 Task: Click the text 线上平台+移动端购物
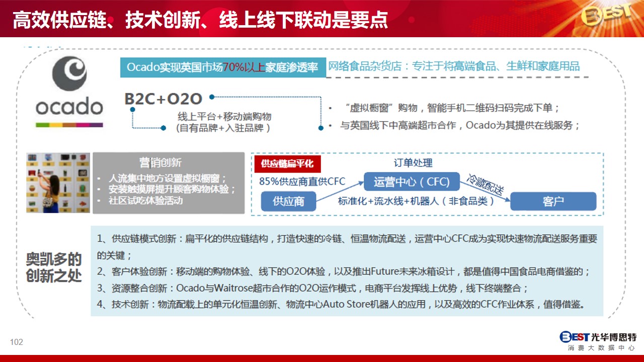click(x=224, y=117)
